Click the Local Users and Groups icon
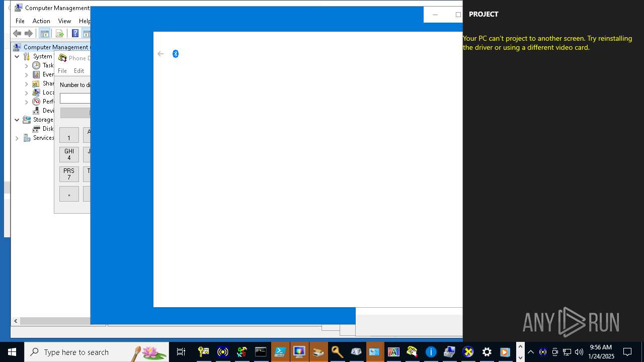 [36, 93]
